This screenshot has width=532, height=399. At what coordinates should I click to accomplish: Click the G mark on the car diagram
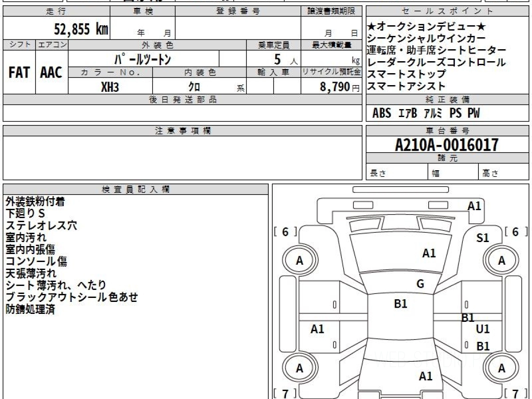pos(420,284)
